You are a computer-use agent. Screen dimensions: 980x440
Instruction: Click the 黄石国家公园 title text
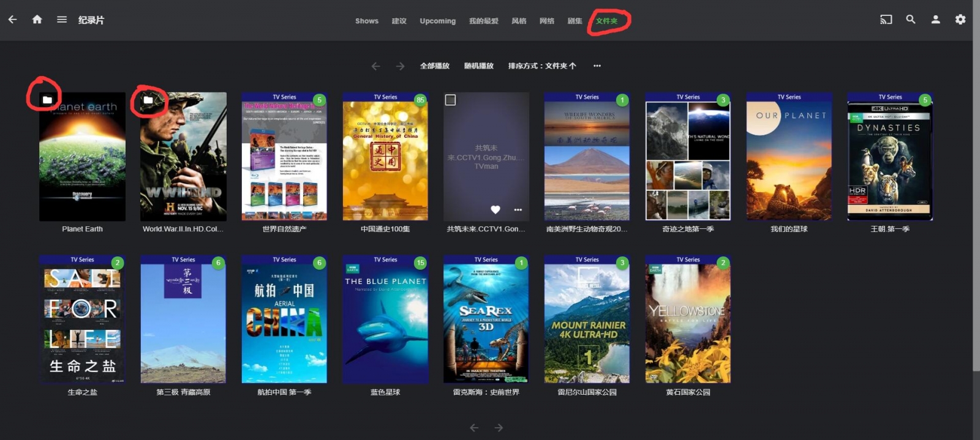tap(688, 392)
